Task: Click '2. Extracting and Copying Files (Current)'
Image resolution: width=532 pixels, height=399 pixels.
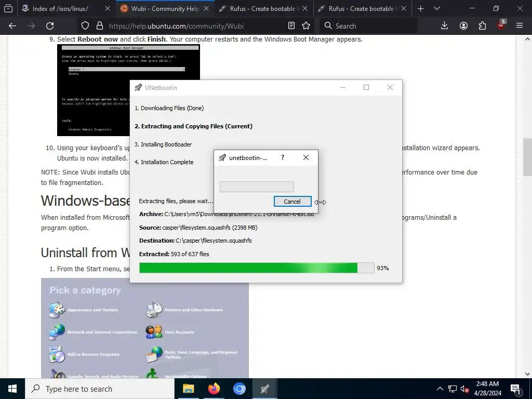Action: click(193, 126)
